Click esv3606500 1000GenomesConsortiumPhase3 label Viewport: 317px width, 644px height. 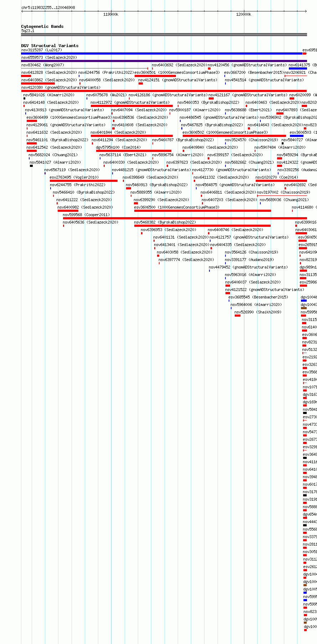(x=177, y=207)
